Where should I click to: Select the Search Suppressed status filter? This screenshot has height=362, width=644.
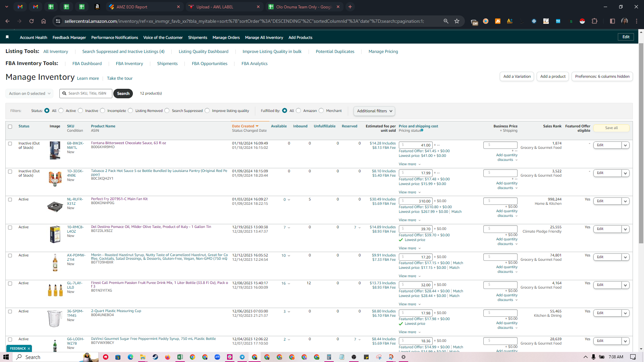[167, 111]
